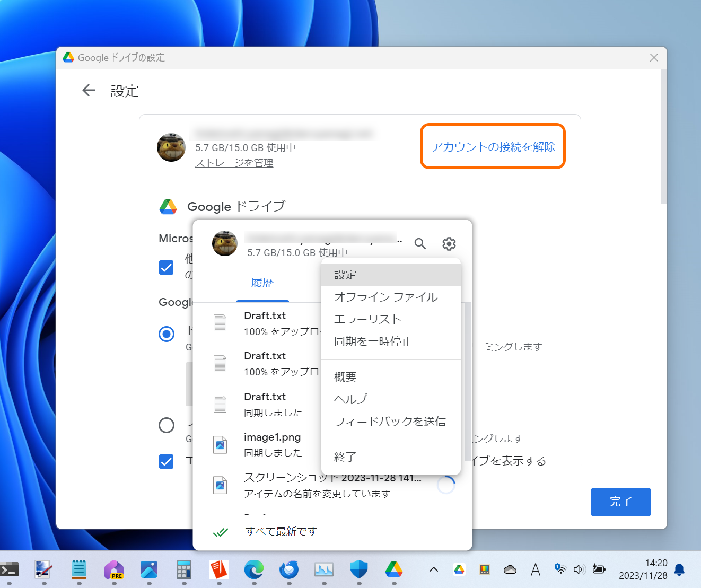Click the notification bell in the taskbar
The width and height of the screenshot is (701, 588).
[x=679, y=569]
